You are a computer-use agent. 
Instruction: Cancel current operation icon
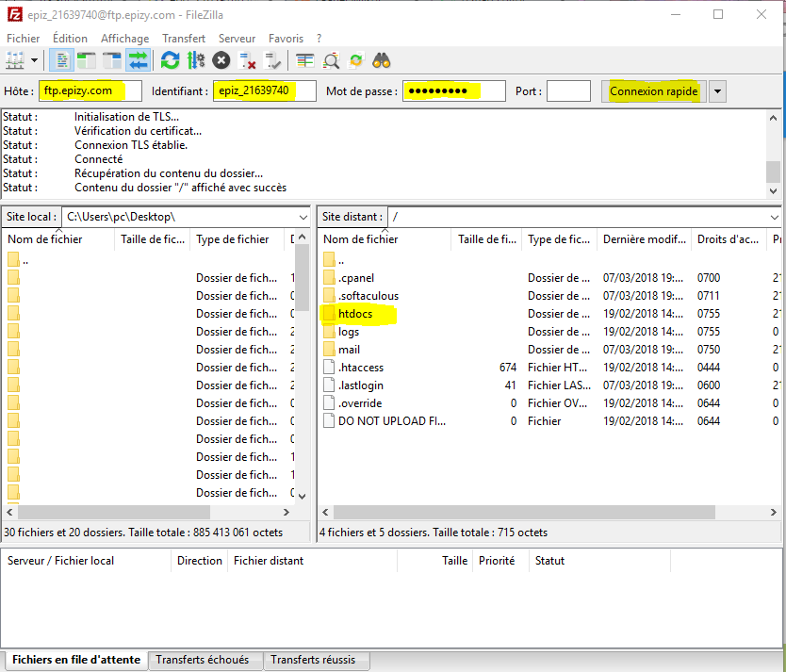click(x=221, y=60)
